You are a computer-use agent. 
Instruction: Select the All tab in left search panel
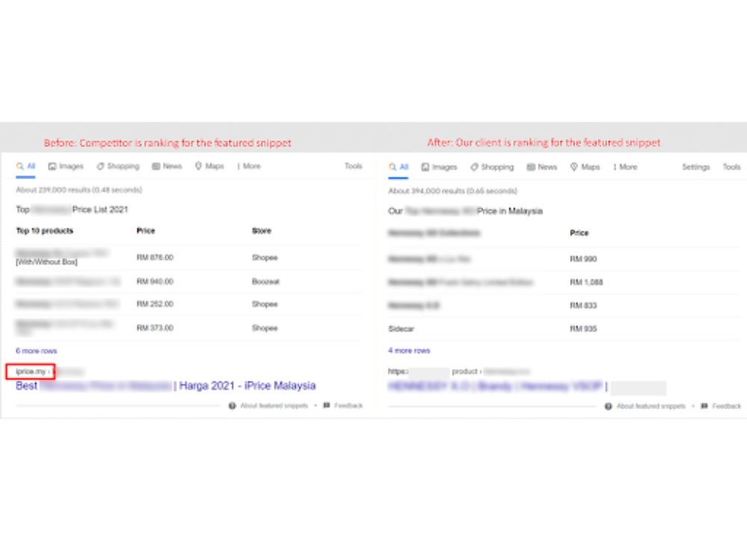[x=25, y=167]
